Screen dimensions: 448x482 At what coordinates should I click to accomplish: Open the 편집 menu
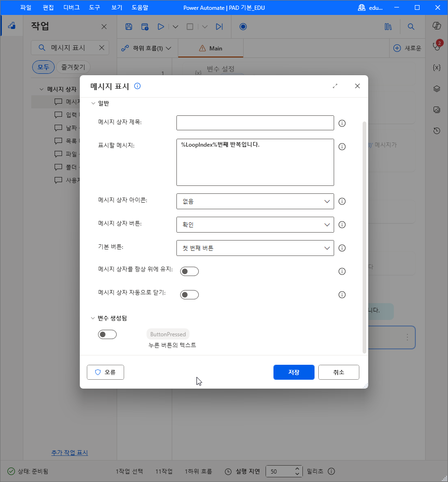[x=48, y=7]
